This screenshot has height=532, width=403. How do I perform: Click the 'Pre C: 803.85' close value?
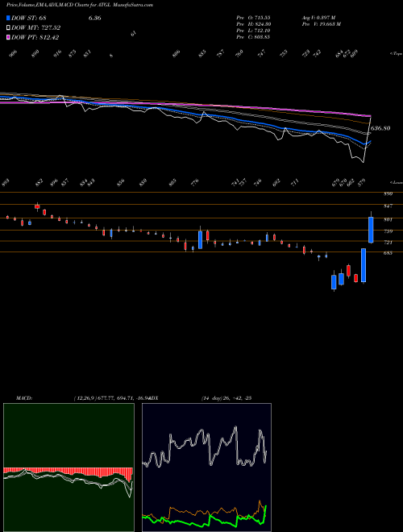(253, 36)
